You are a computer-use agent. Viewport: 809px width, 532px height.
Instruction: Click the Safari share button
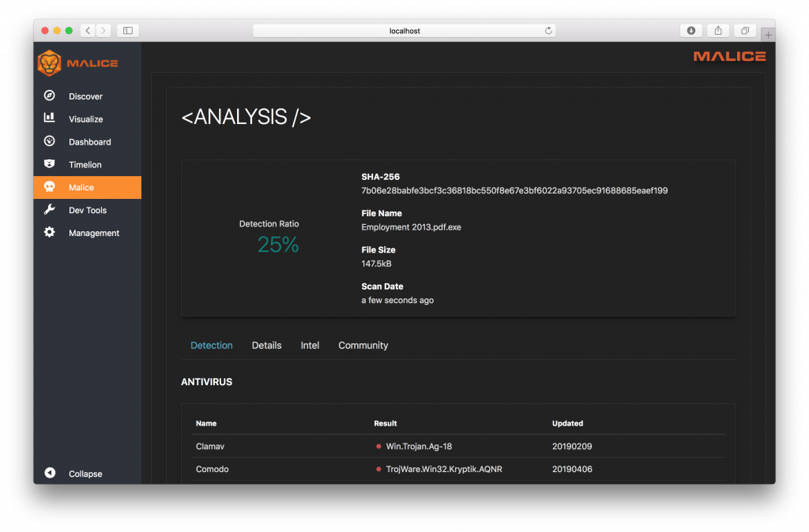pos(718,31)
